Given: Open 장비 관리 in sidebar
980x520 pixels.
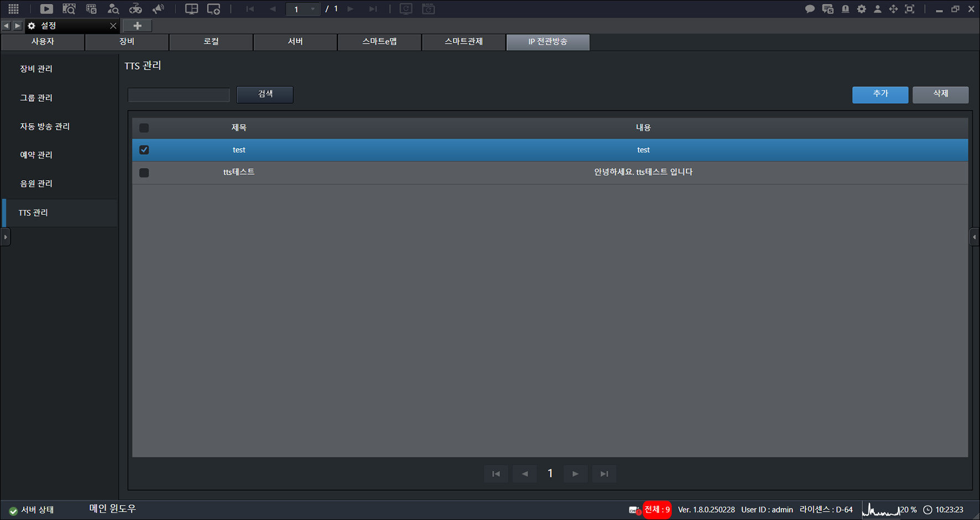Looking at the screenshot, I should pyautogui.click(x=36, y=69).
